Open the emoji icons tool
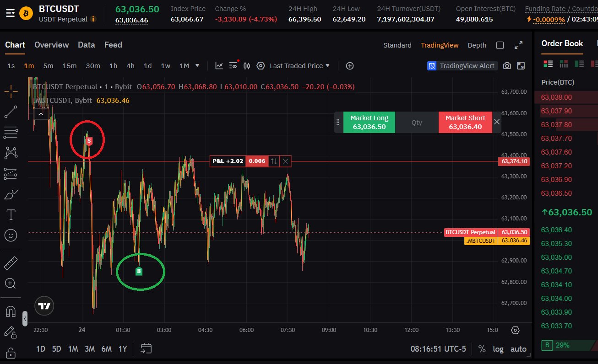598x364 pixels. (11, 235)
